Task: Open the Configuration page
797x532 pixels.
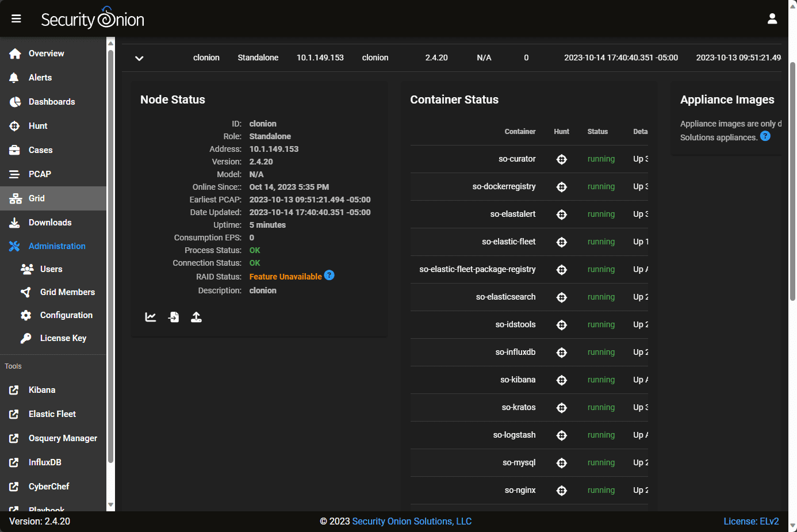Action: [x=66, y=315]
